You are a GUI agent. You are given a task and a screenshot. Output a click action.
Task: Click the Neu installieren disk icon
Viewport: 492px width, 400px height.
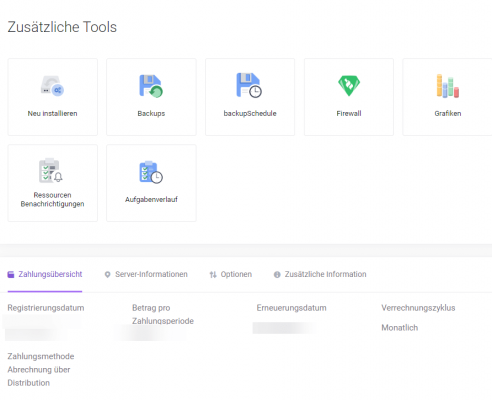[x=52, y=86]
